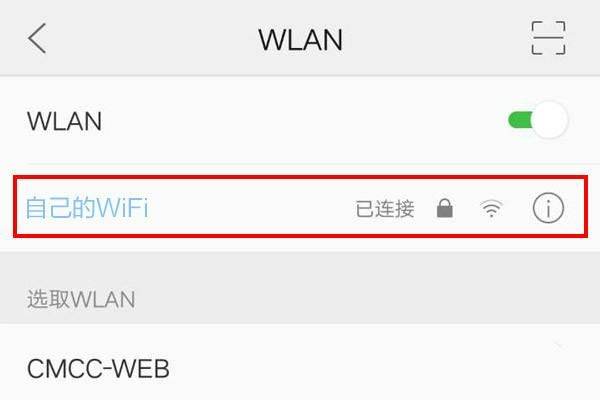Tap the green track of WLAN switch
Viewport: 600px width, 400px height.
[x=520, y=120]
